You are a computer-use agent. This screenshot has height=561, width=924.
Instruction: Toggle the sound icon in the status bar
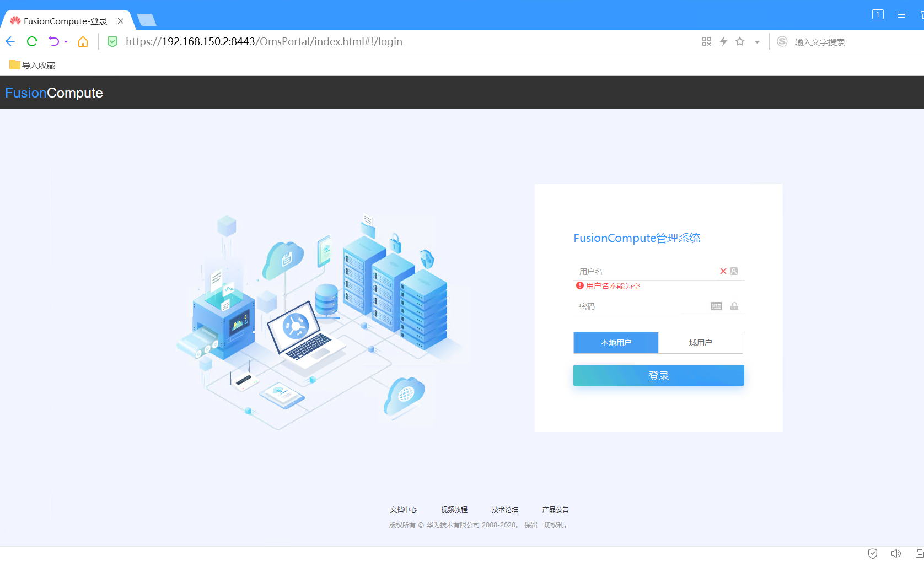tap(896, 553)
